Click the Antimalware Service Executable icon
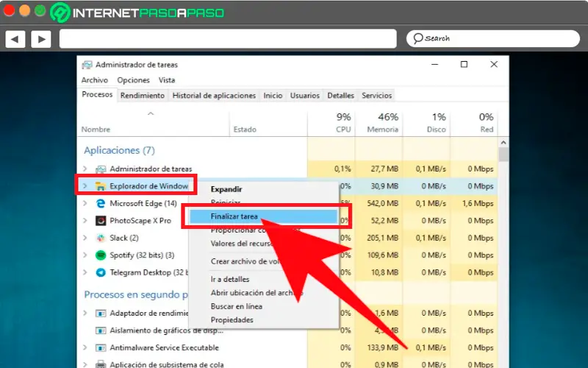This screenshot has height=368, width=588. coord(101,347)
